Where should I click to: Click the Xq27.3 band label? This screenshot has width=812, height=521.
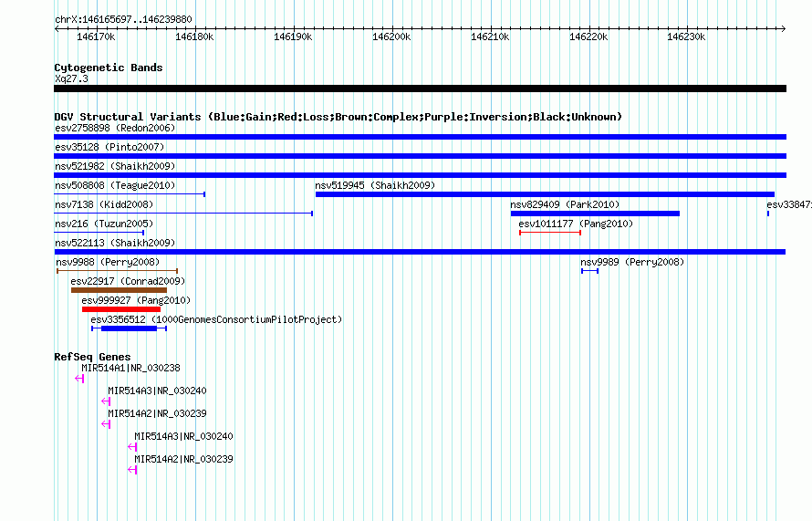coord(71,78)
